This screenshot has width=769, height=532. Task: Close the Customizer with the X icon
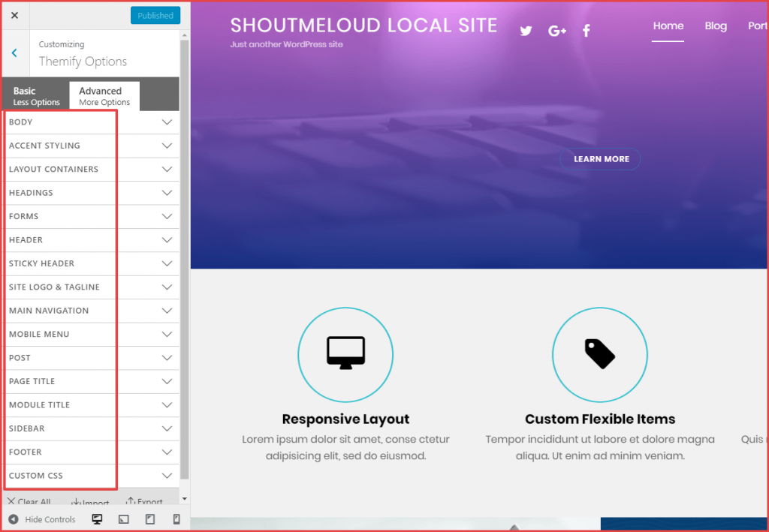click(15, 15)
